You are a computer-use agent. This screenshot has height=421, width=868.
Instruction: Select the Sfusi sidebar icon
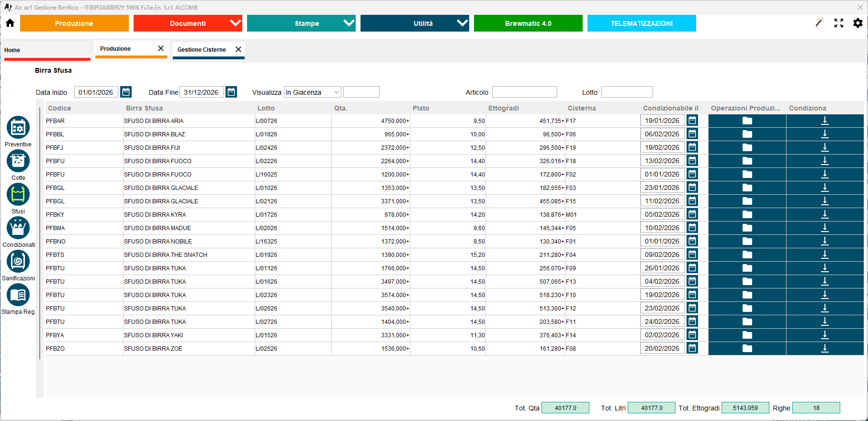[18, 195]
